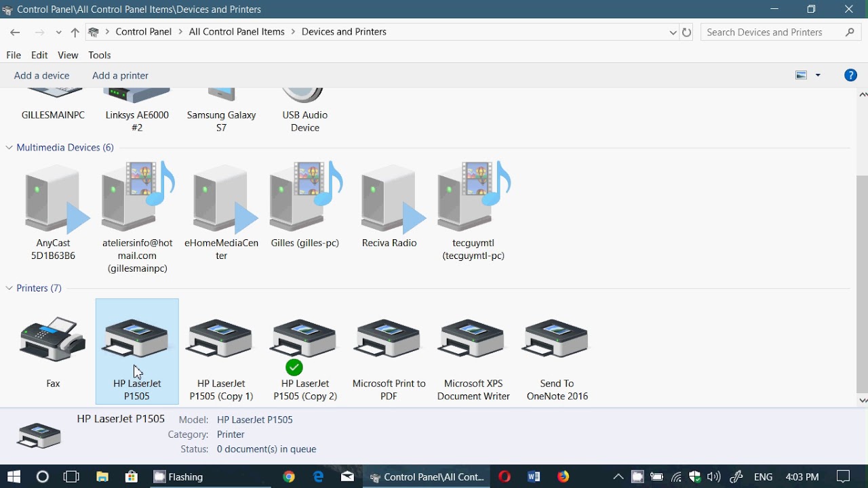Change your view icon button
The height and width of the screenshot is (488, 868).
pos(801,75)
